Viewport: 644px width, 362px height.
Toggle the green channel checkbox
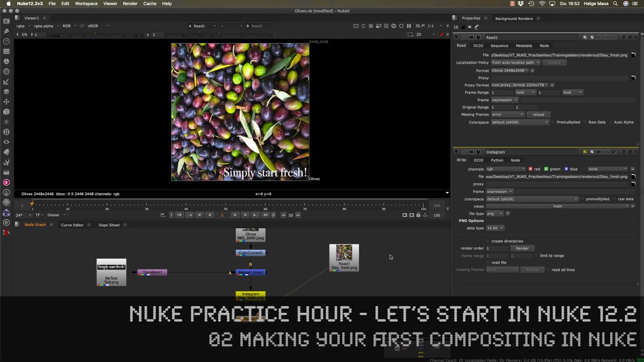pos(546,169)
